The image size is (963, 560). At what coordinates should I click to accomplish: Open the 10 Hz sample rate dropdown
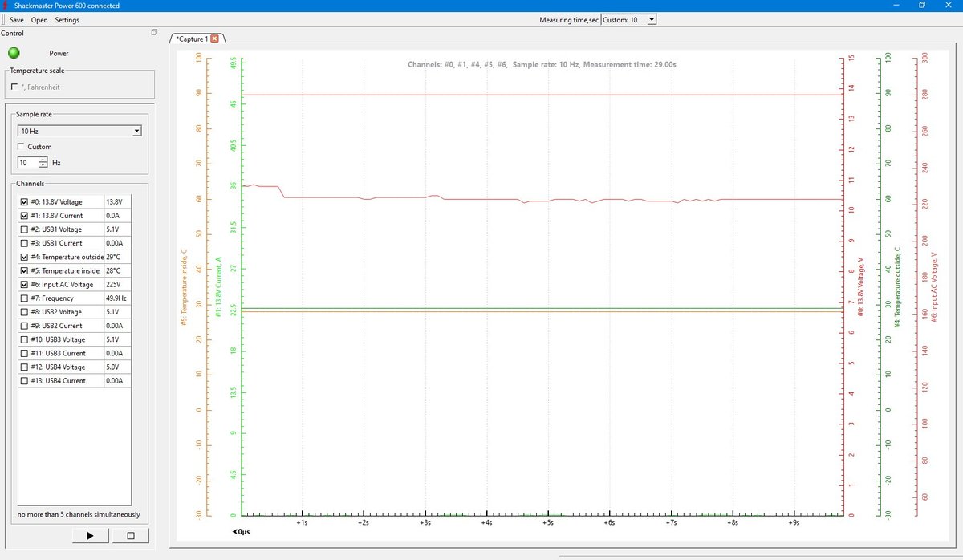click(79, 130)
